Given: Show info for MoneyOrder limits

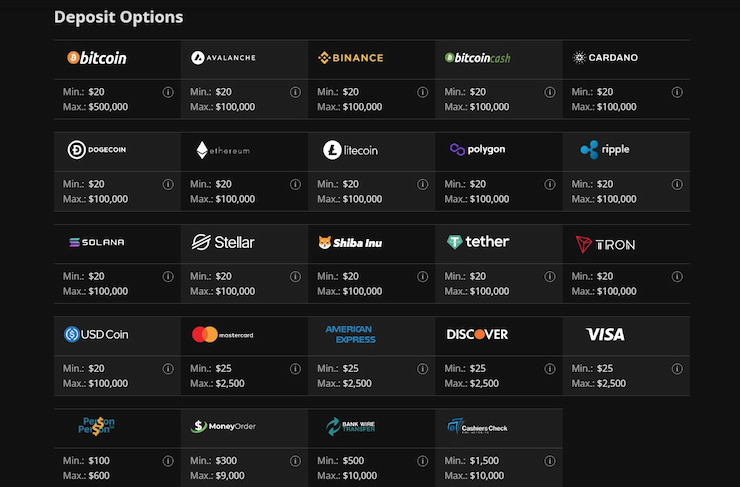Looking at the screenshot, I should [x=295, y=461].
